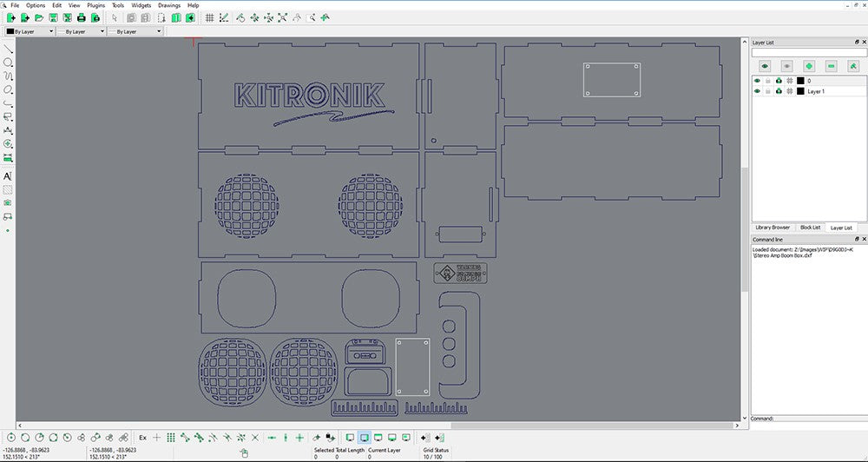Image resolution: width=868 pixels, height=462 pixels.
Task: Toggle visibility of layer 0
Action: [757, 81]
